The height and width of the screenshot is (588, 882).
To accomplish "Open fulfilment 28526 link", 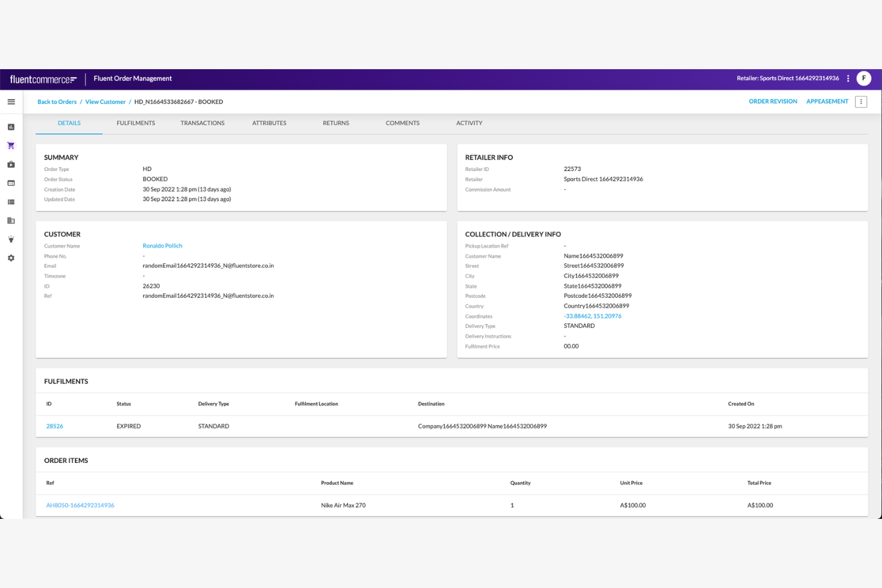I will pos(54,426).
